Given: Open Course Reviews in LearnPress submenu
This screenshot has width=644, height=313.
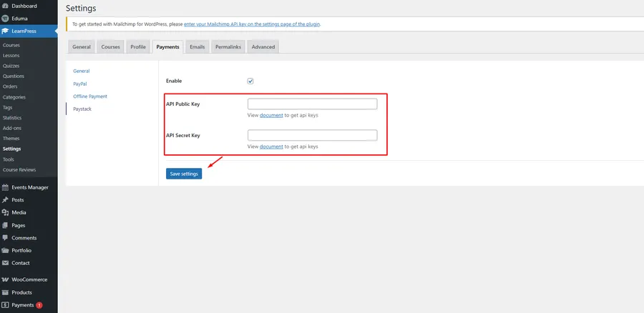Looking at the screenshot, I should pyautogui.click(x=19, y=170).
